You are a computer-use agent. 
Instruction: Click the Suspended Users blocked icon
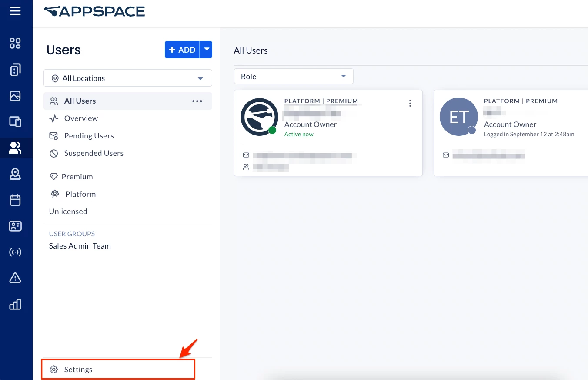(54, 153)
